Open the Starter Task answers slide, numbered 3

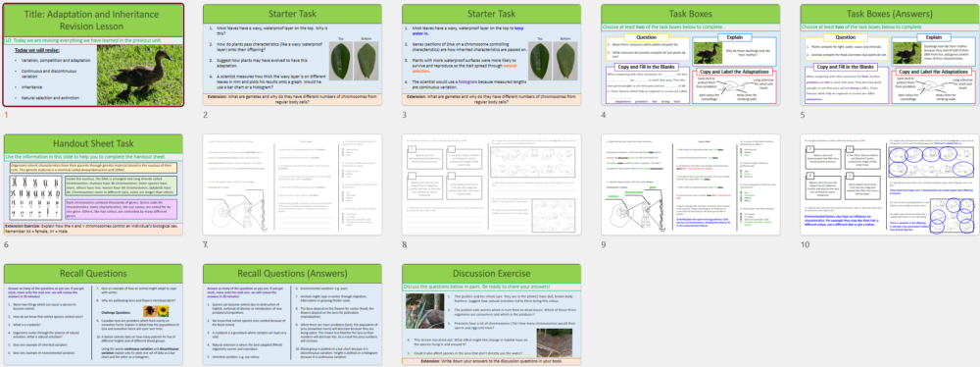coord(491,55)
